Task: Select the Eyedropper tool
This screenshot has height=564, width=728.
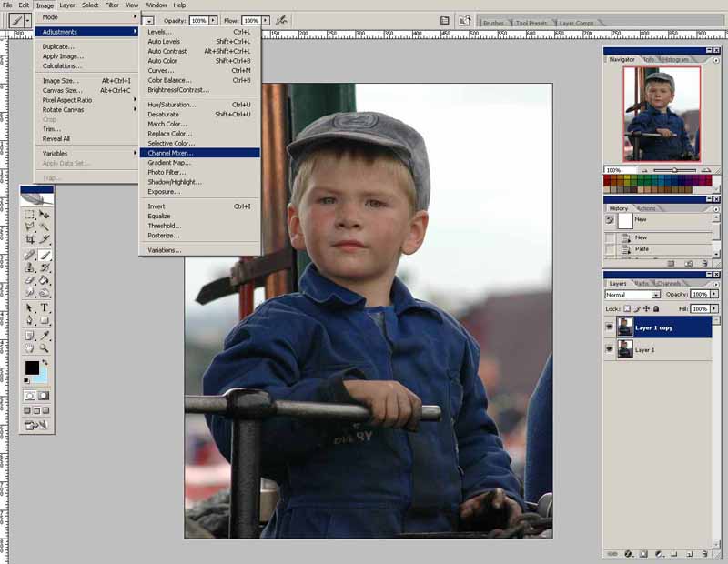Action: pos(44,336)
